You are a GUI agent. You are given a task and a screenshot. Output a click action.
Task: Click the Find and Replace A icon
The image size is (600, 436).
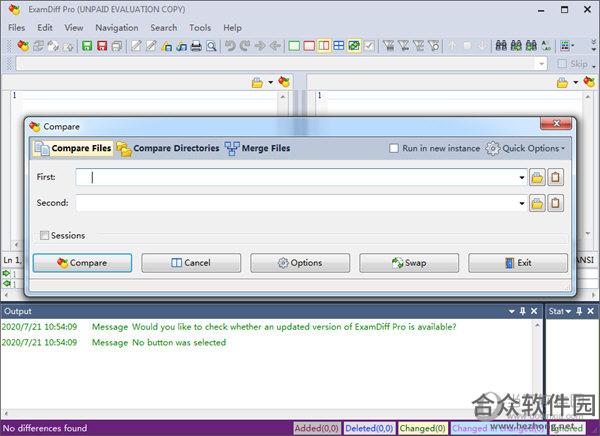coord(546,46)
